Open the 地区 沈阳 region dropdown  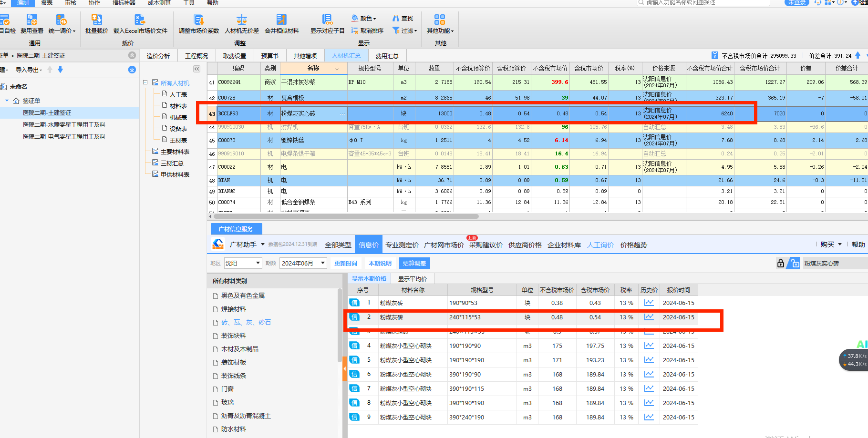point(243,263)
